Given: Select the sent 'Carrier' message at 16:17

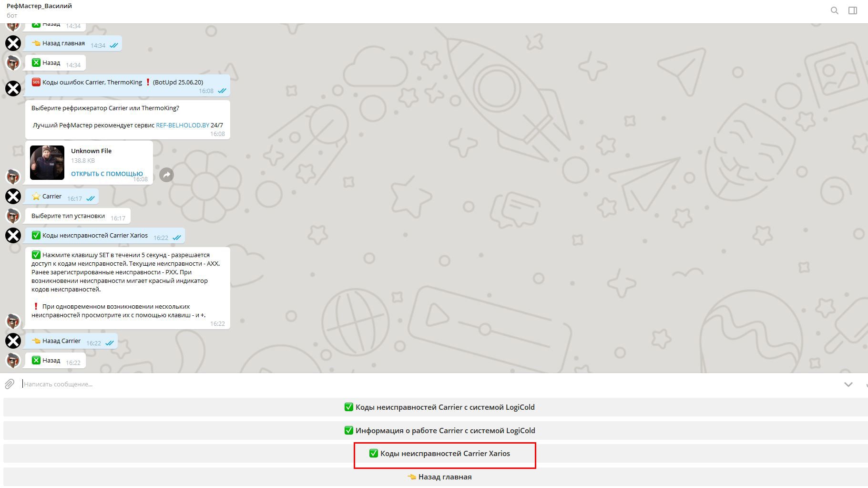Looking at the screenshot, I should (62, 196).
